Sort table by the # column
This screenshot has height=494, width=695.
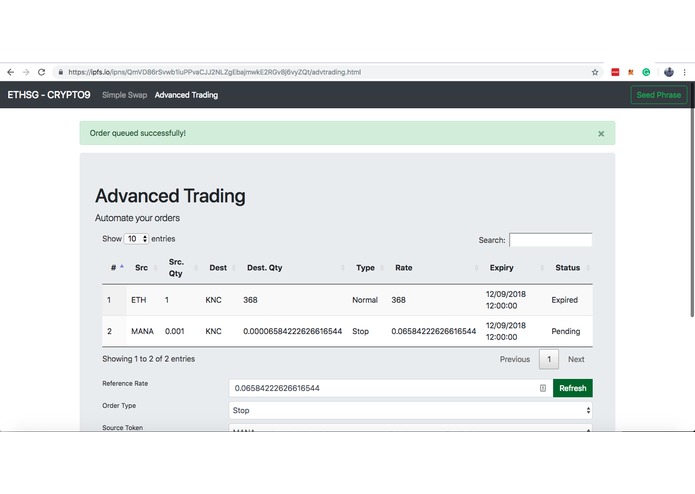tap(114, 268)
